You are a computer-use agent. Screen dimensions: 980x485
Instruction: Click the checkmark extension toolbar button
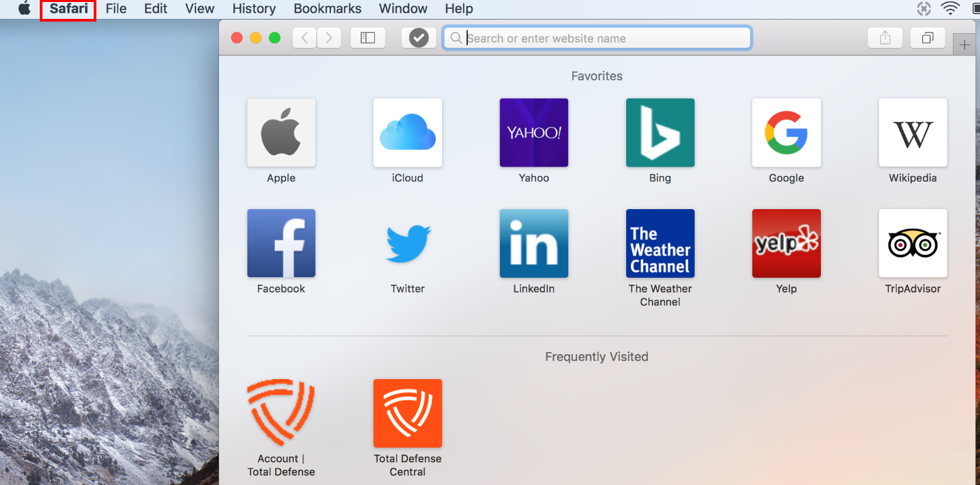[x=419, y=38]
